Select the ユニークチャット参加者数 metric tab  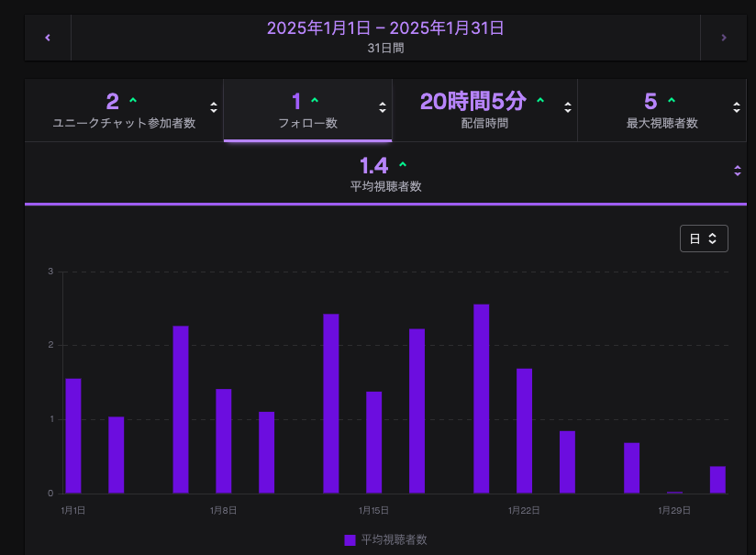click(124, 110)
